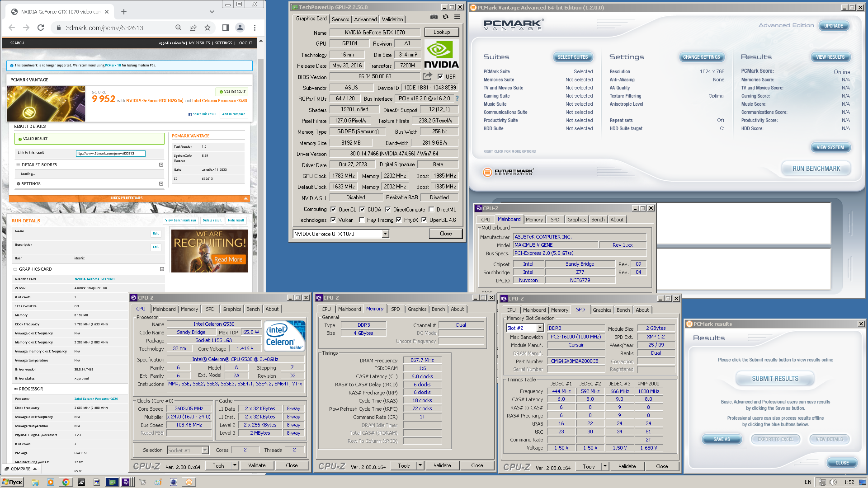Enable the Ray Tracing checkbox

(362, 220)
